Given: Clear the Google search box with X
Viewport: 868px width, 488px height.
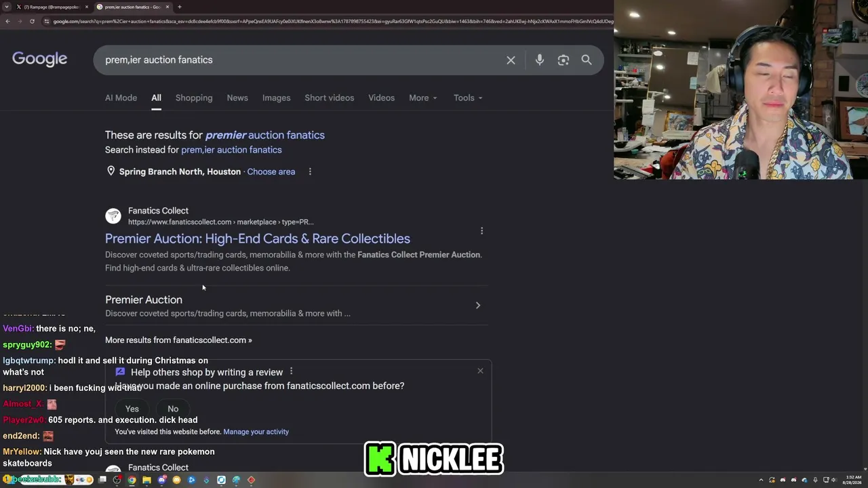Looking at the screenshot, I should pyautogui.click(x=511, y=60).
